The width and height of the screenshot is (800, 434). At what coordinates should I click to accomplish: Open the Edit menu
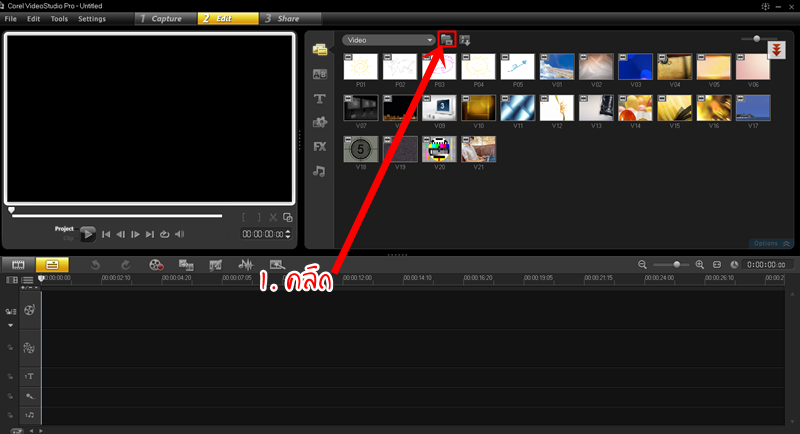pos(34,19)
